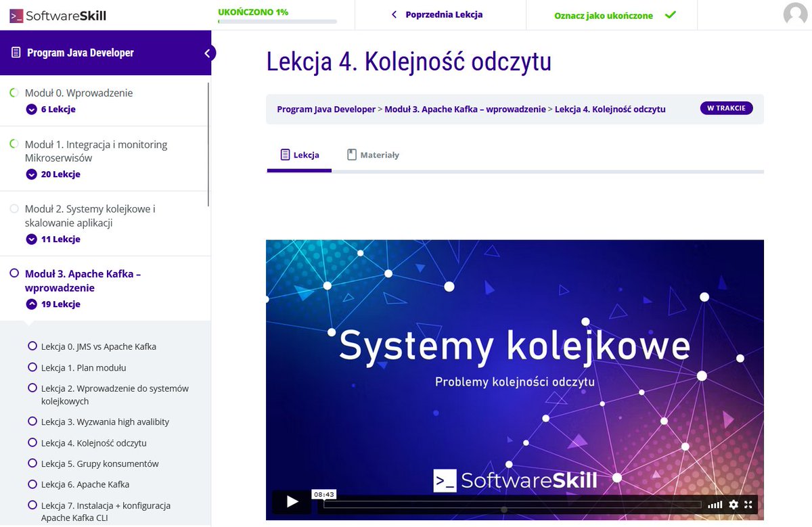Click the Materiały tab book icon

(352, 155)
